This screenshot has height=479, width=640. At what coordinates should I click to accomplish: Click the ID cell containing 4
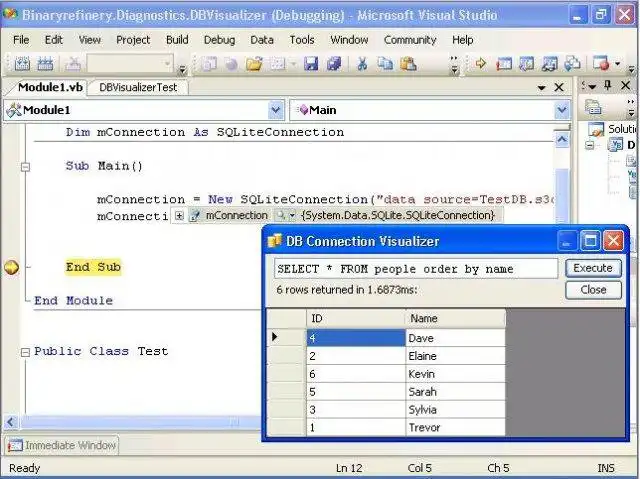coord(356,338)
